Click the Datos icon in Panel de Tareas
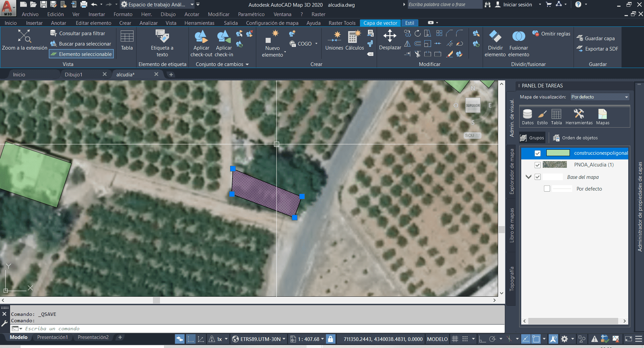The height and width of the screenshot is (348, 644). click(x=528, y=117)
